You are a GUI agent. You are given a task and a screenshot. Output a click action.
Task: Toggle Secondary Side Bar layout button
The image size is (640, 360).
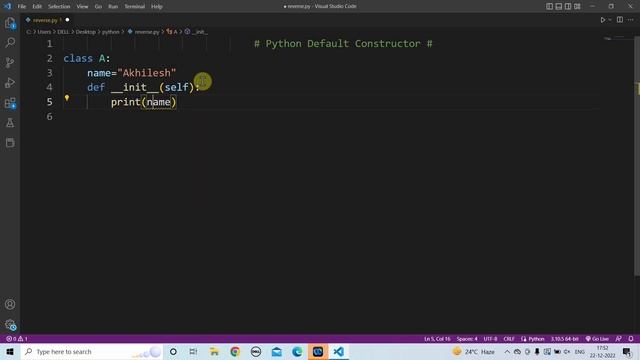point(568,7)
